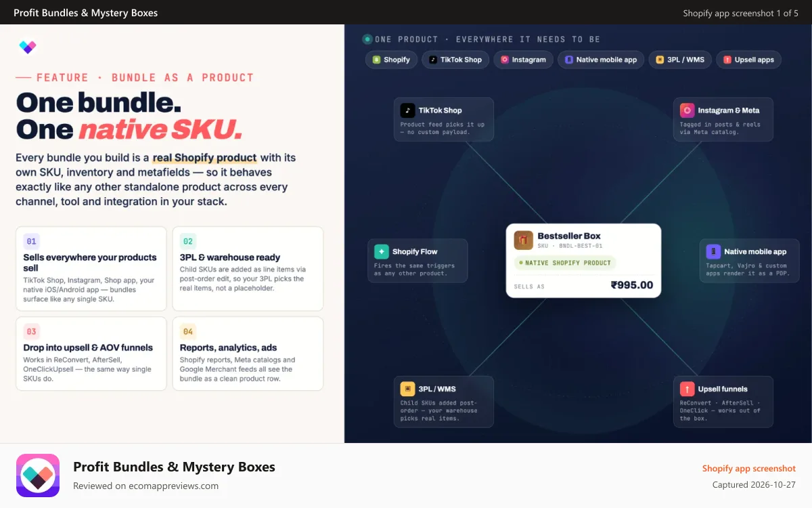812x508 pixels.
Task: Click the Instagram icon in Instagram & Meta card
Action: point(687,110)
